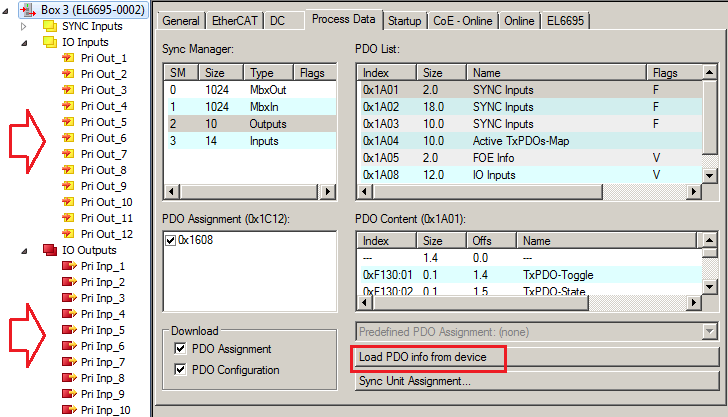
Task: Click the Pri Out_1 input variable icon
Action: coord(68,58)
